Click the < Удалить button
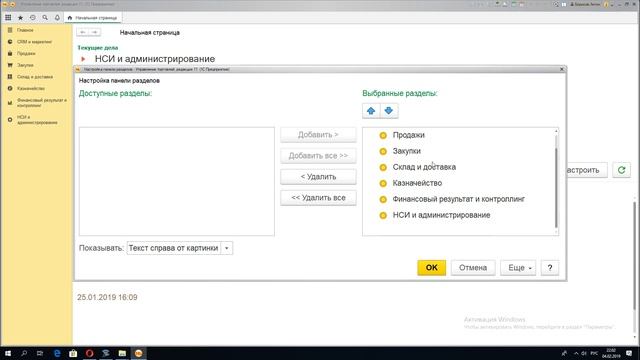This screenshot has width=640, height=360. (318, 177)
